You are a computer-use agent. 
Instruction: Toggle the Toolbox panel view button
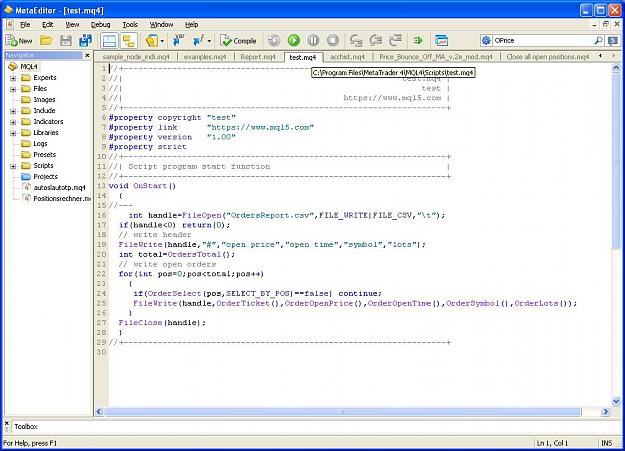point(109,41)
